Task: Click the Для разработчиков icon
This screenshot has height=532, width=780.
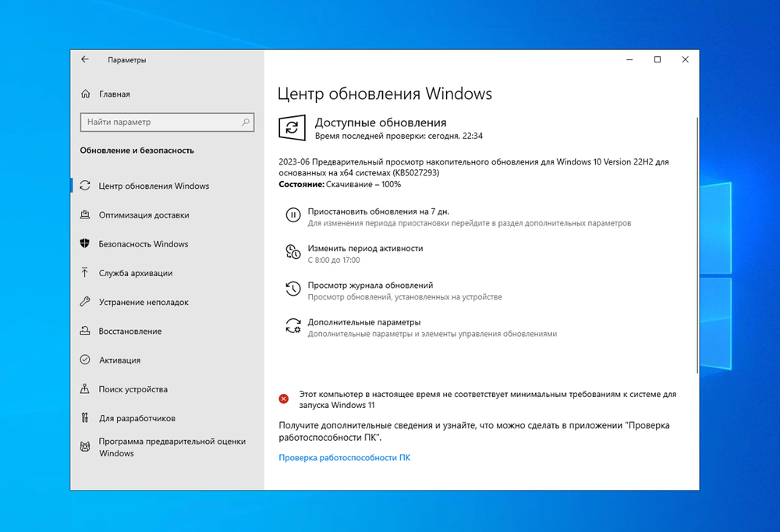Action: tap(85, 417)
